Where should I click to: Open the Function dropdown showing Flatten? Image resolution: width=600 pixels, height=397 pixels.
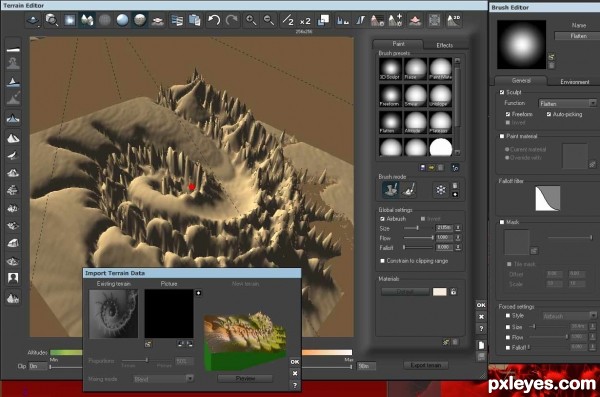click(x=567, y=103)
